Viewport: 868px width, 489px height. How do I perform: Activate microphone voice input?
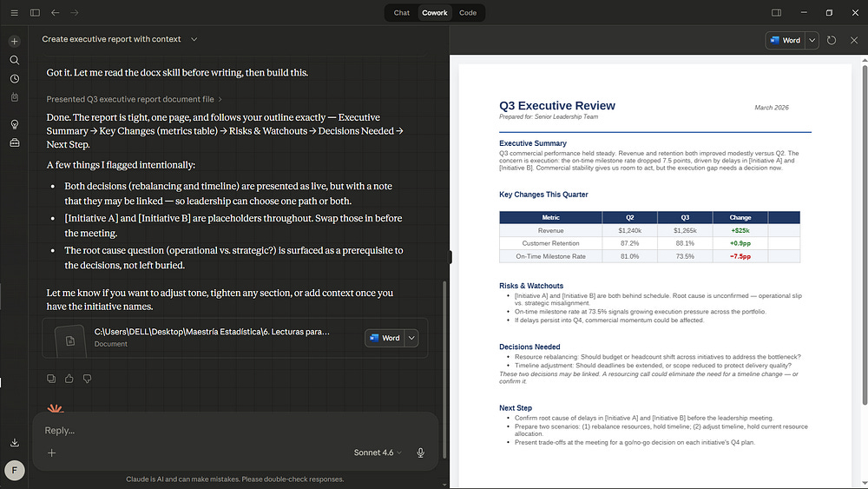pos(421,453)
